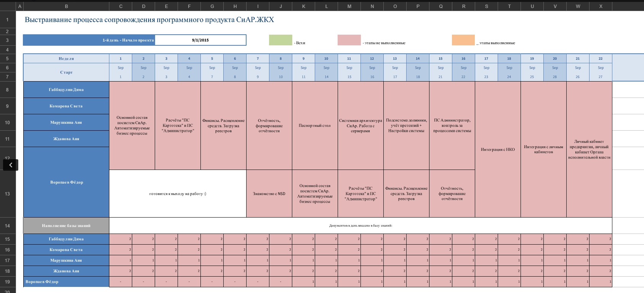Select column N header
The width and height of the screenshot is (644, 293).
(372, 6)
